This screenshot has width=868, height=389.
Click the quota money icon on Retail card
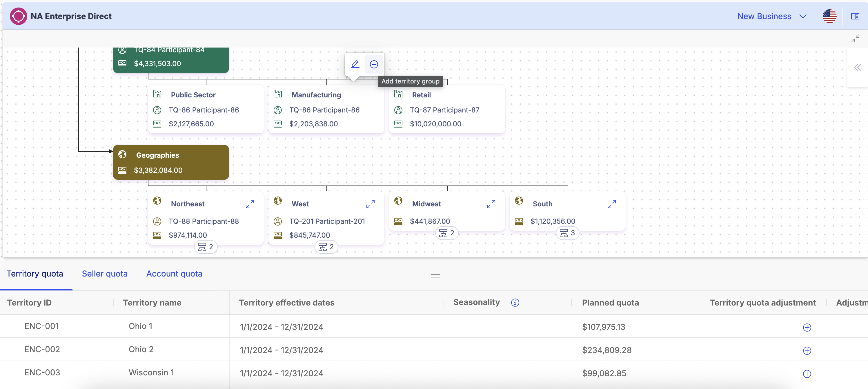pos(398,123)
